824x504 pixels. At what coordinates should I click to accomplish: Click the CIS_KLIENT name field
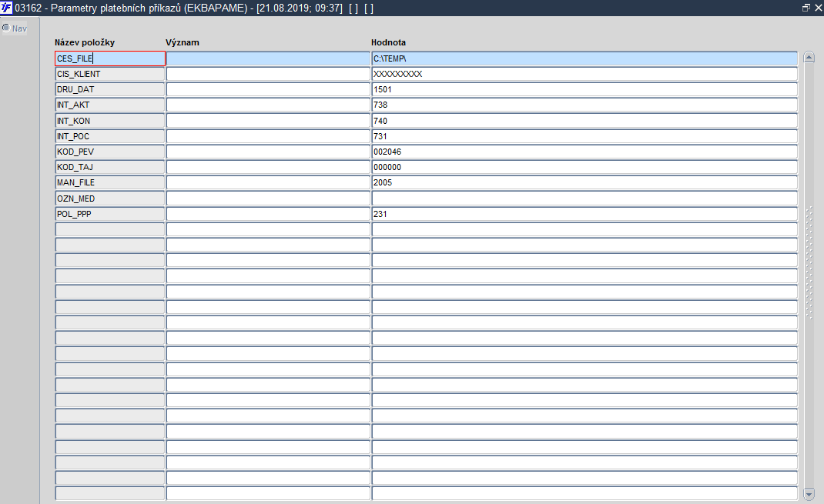110,74
